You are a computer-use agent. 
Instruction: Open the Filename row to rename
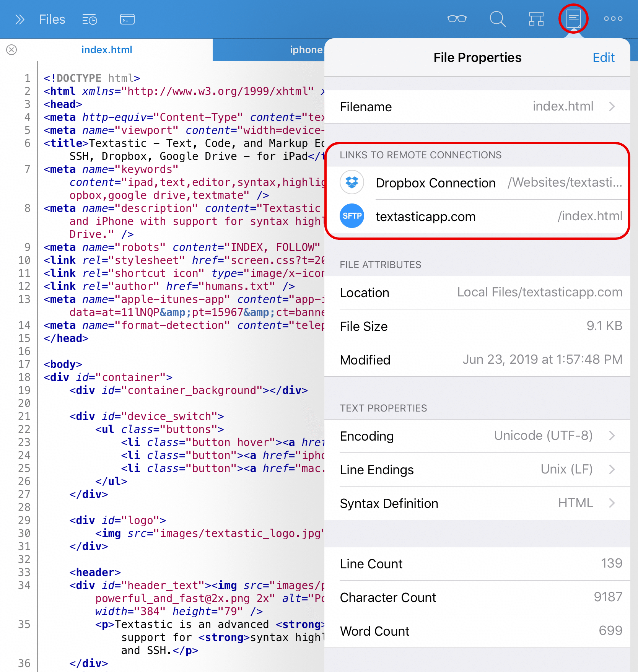click(x=477, y=107)
